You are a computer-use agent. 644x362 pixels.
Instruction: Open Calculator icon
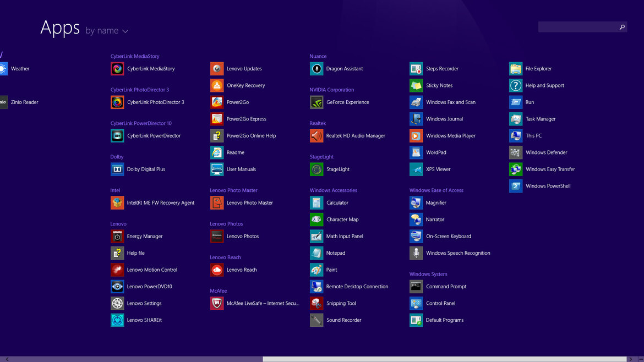pyautogui.click(x=316, y=203)
